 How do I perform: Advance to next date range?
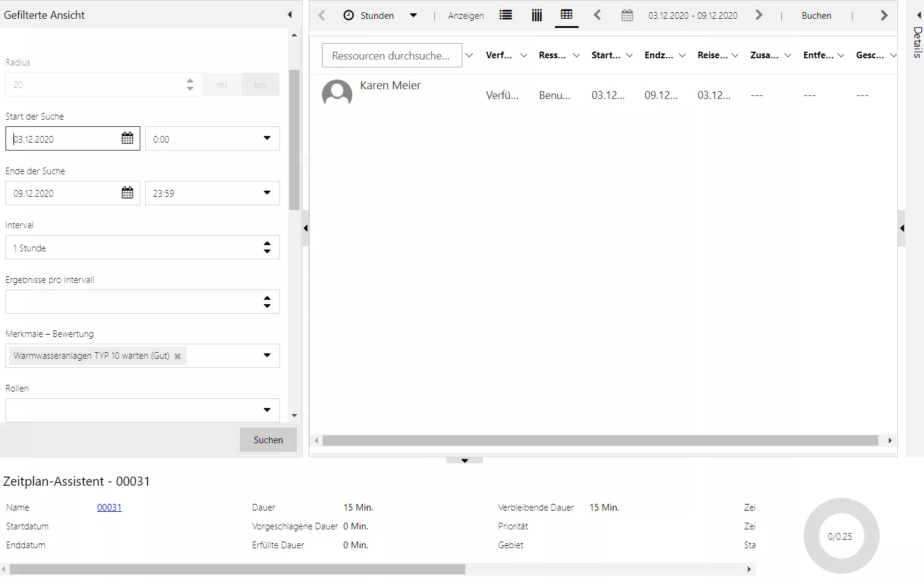coord(759,15)
